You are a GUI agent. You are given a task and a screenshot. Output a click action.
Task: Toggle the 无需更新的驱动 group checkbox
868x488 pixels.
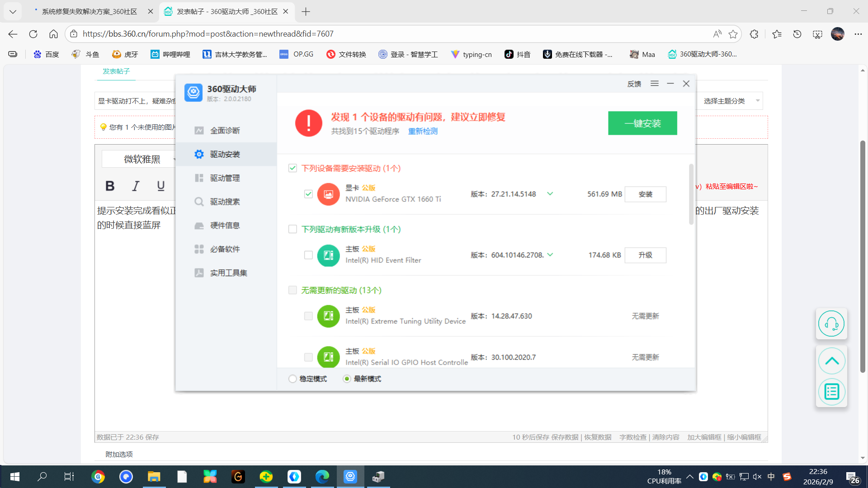pos(292,290)
